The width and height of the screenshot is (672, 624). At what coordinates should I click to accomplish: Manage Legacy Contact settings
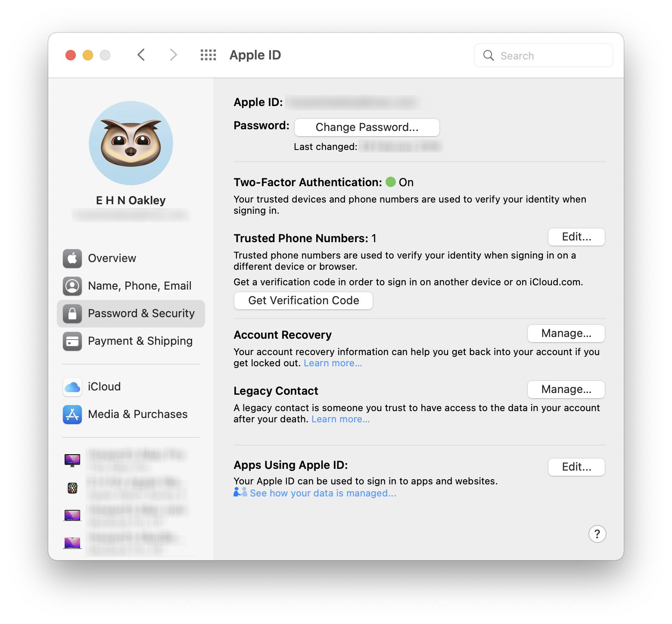[x=566, y=390]
